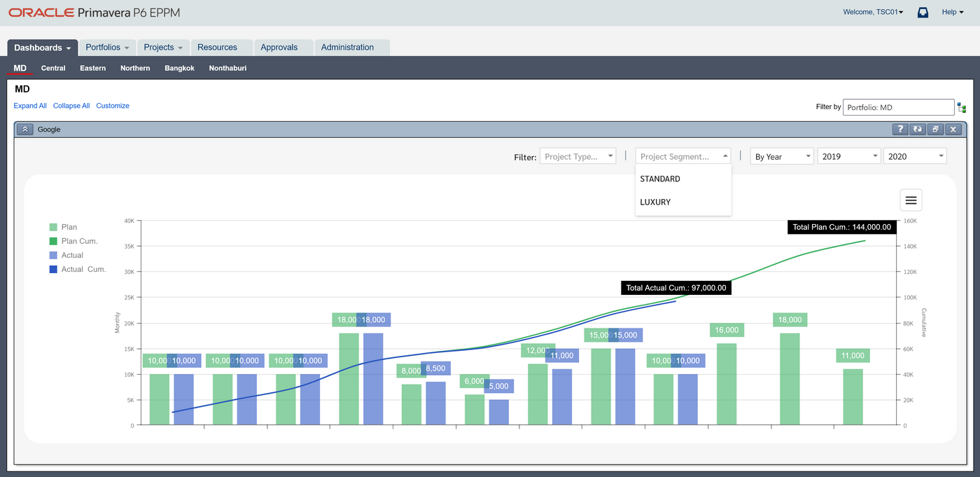Select LUXURY from the segment list
Image resolution: width=980 pixels, height=477 pixels.
tap(655, 202)
